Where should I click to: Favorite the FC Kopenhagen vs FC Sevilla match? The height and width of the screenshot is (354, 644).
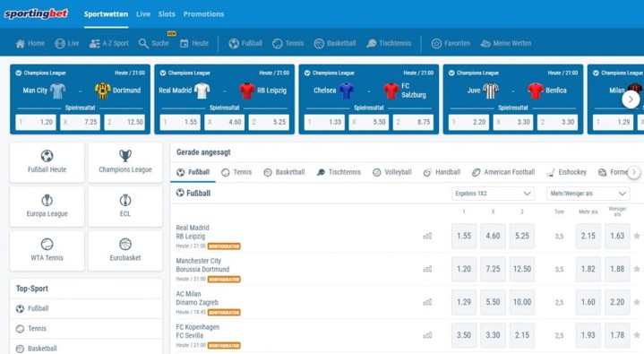[x=637, y=335]
